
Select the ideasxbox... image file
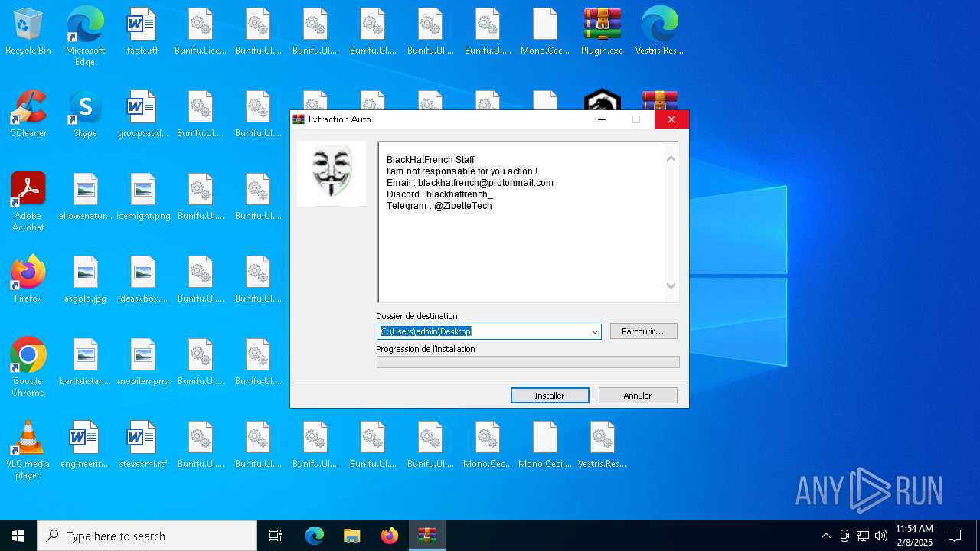[142, 279]
